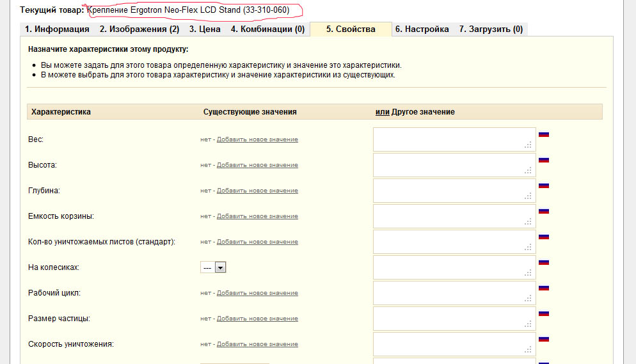Viewport: 636px width, 364px height.
Task: Add new value for Рабочий цикл
Action: coord(257,292)
